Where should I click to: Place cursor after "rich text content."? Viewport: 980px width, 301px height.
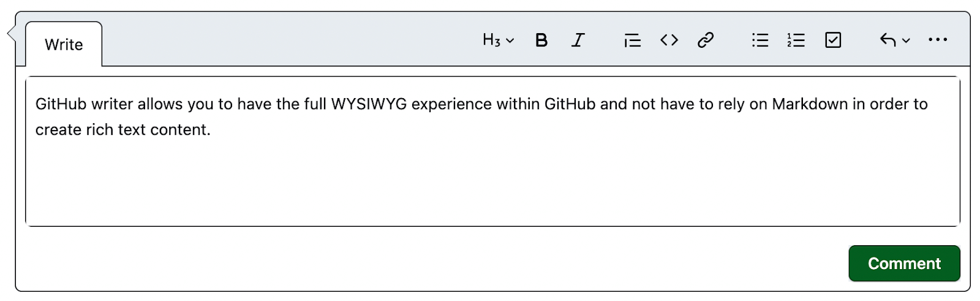point(212,130)
